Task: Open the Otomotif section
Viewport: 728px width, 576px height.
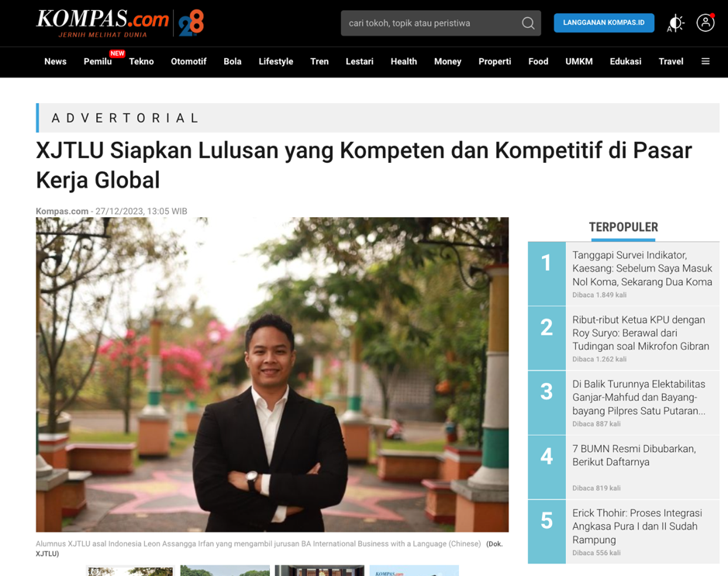Action: point(188,61)
